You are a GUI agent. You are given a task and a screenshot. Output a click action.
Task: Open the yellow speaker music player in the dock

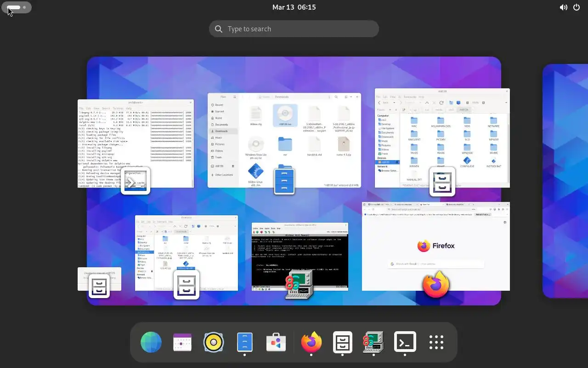click(x=214, y=343)
